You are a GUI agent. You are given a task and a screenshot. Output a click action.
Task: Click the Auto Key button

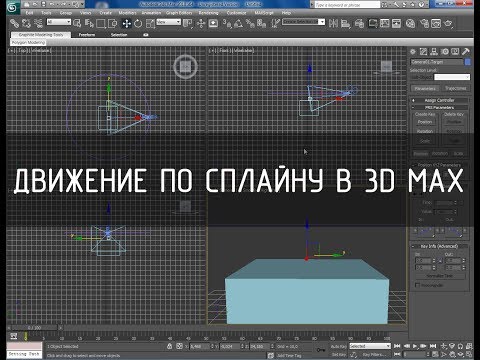pos(339,347)
